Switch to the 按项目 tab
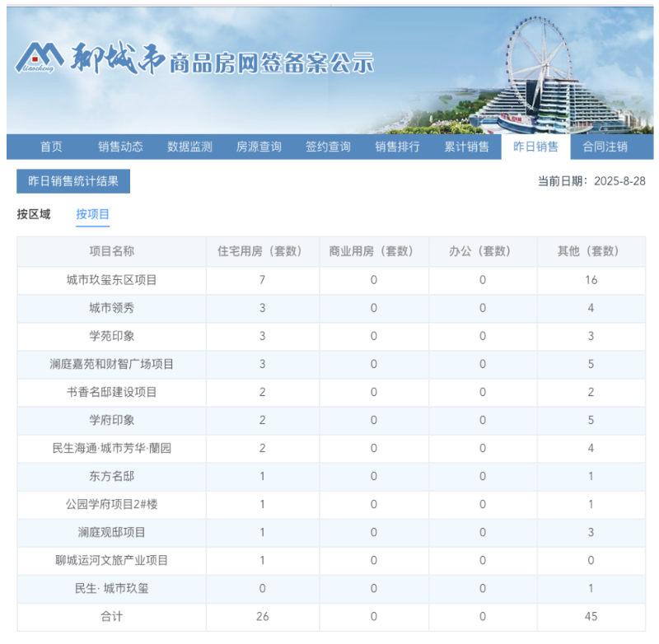 coord(92,213)
